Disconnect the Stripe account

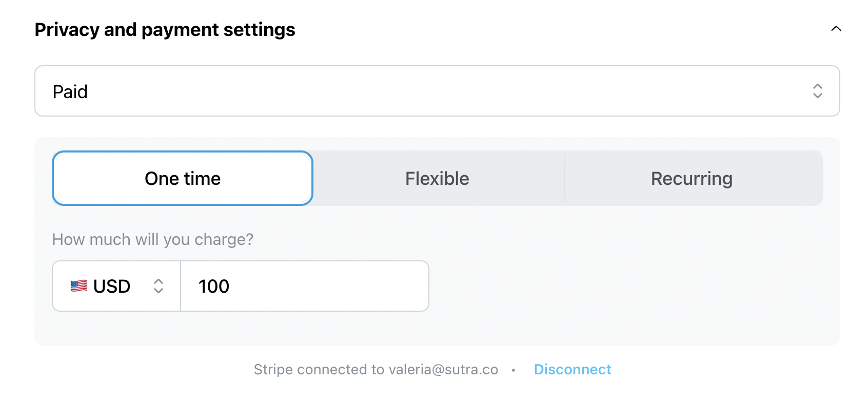[x=573, y=370]
